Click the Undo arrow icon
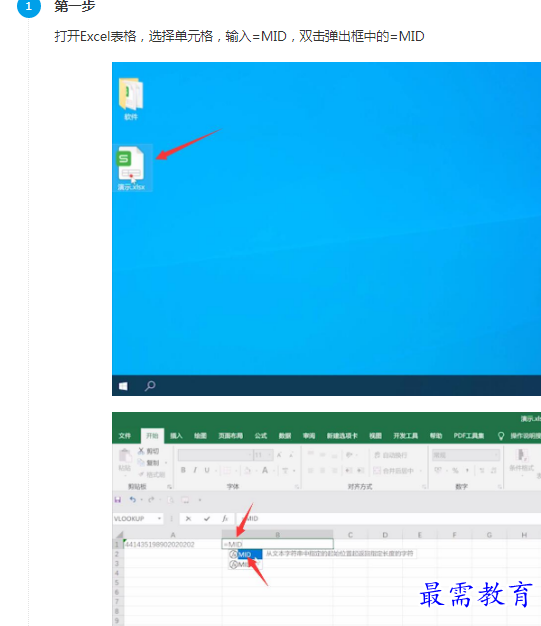Screen dimensions: 541x626 pyautogui.click(x=133, y=499)
